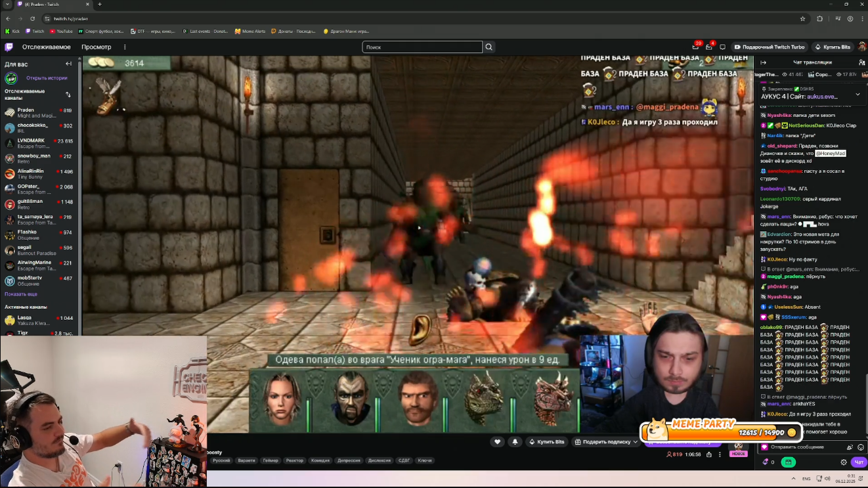Screen dimensions: 868x488
Task: Click Показать еще in sidebar
Action: pos(21,294)
